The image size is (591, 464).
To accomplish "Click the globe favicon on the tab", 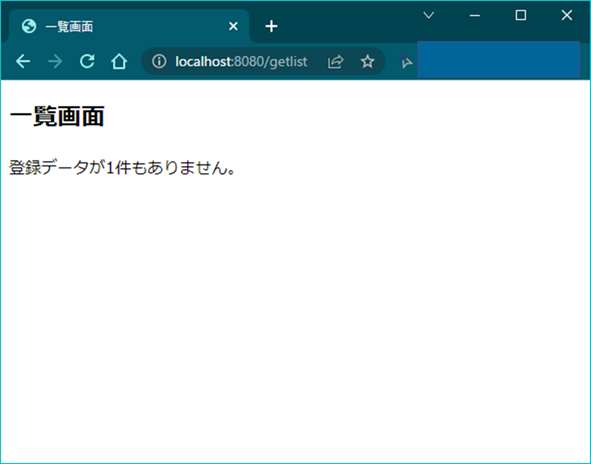I will [29, 26].
